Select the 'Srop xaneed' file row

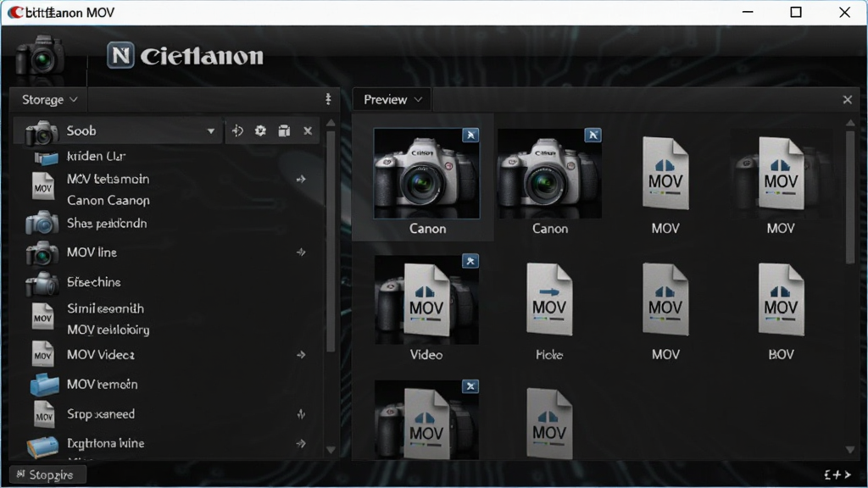(166, 413)
